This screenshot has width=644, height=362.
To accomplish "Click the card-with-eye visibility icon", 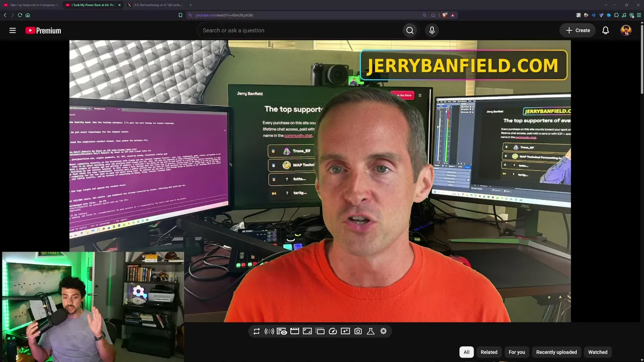I will (282, 331).
